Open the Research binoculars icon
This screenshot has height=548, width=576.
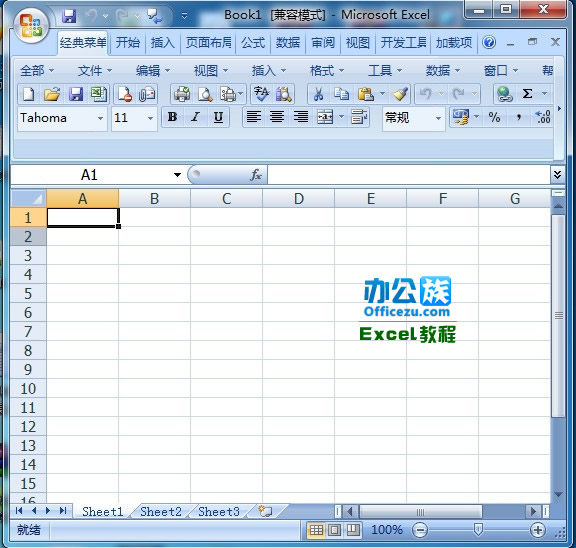[283, 94]
